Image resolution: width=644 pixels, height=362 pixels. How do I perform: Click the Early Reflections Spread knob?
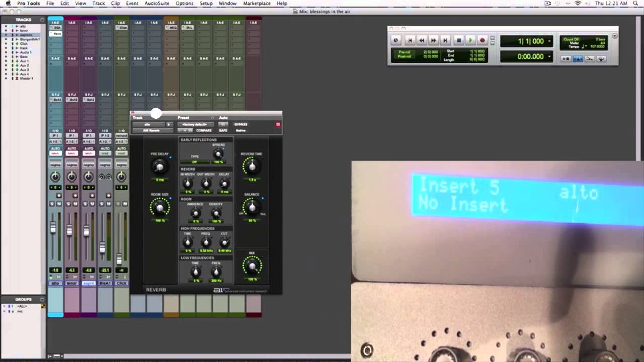click(218, 154)
